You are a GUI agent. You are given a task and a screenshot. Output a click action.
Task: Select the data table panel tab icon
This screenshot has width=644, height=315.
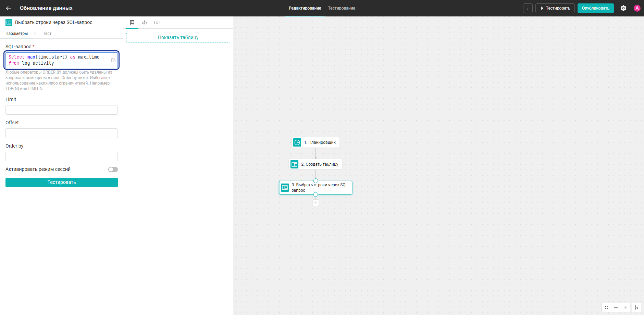click(x=132, y=23)
